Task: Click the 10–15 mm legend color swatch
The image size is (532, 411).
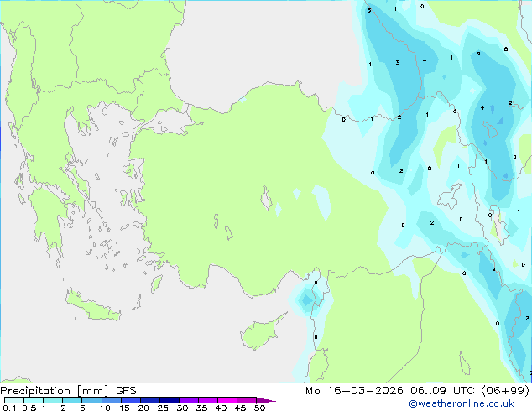Action: pos(112,400)
